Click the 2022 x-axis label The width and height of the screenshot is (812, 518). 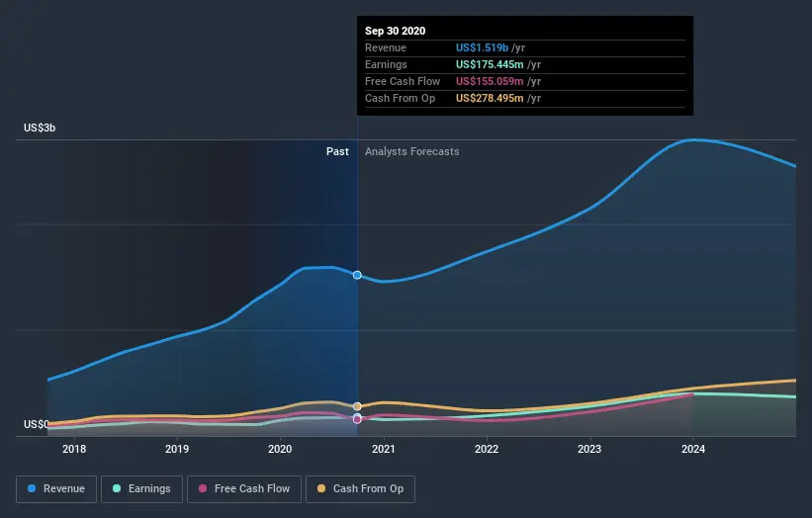(x=487, y=449)
